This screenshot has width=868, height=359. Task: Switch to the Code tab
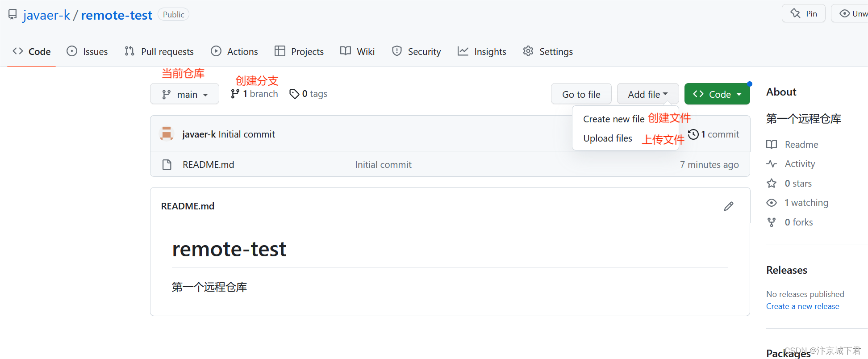pyautogui.click(x=32, y=51)
